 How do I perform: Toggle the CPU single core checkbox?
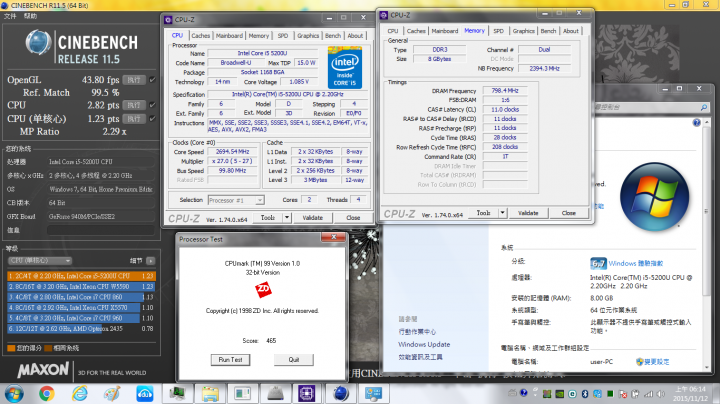(x=152, y=117)
